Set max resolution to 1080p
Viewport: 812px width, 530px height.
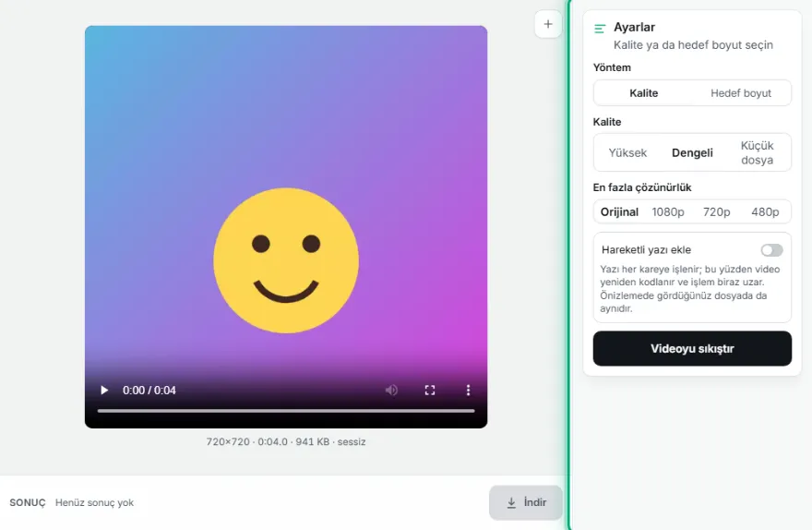(x=668, y=211)
